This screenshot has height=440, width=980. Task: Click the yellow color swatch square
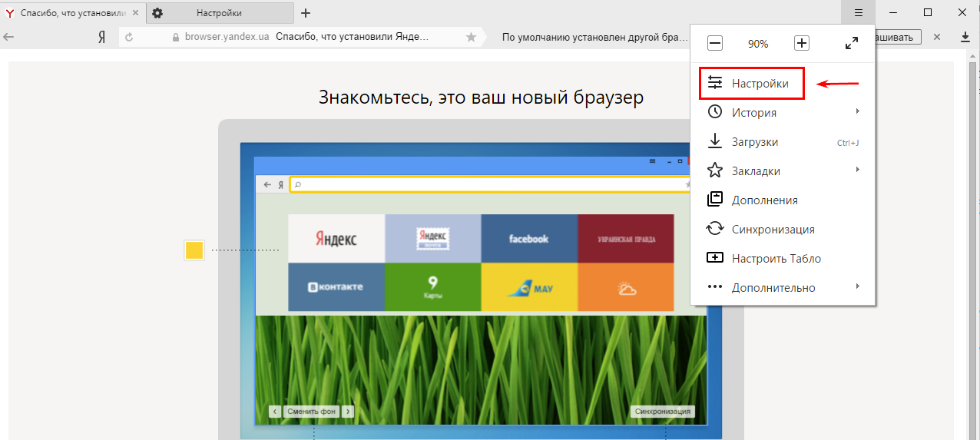point(194,250)
